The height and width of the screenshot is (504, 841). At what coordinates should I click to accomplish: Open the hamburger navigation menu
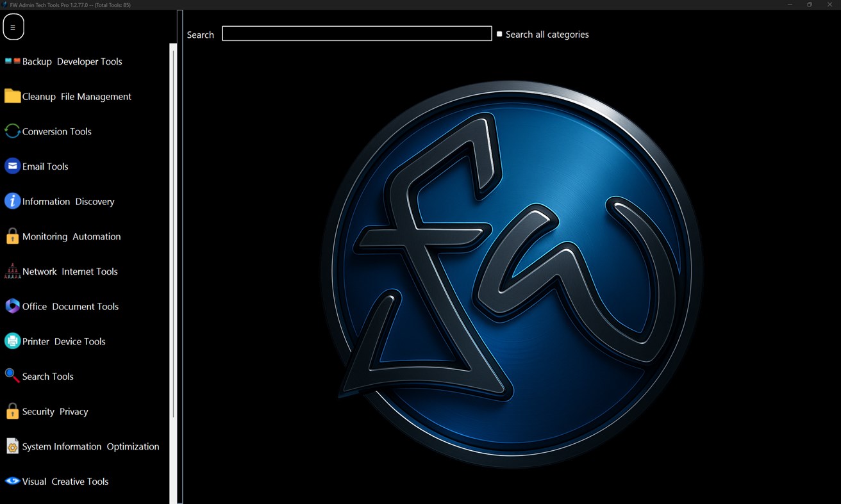click(x=13, y=26)
